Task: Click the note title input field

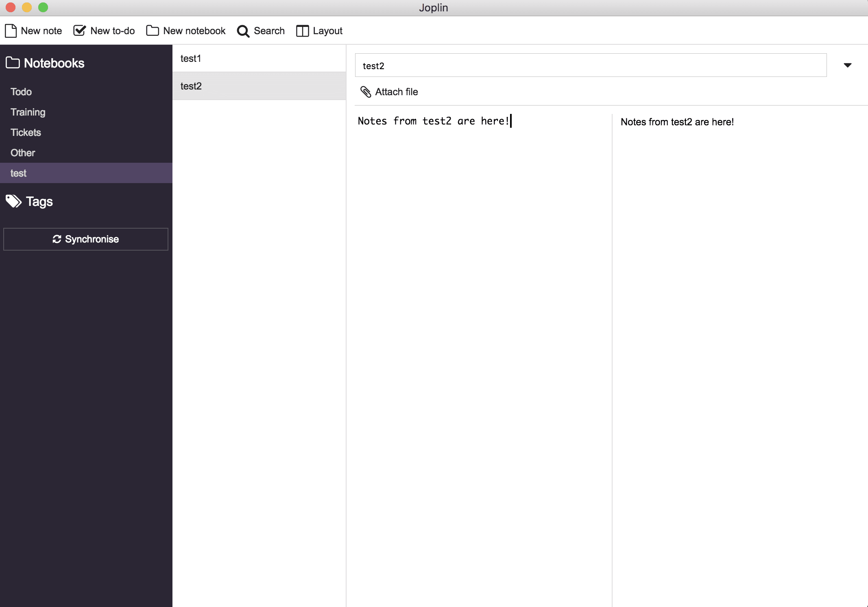Action: (591, 65)
